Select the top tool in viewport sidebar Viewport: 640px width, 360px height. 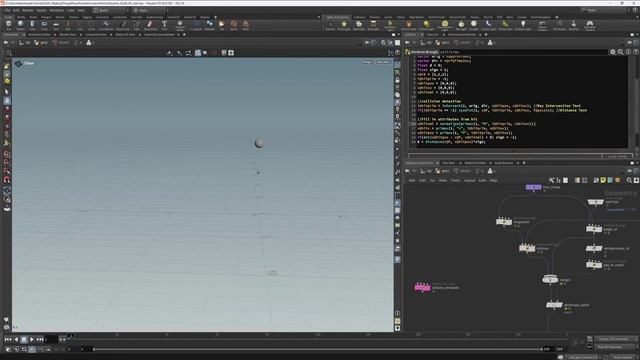7,66
